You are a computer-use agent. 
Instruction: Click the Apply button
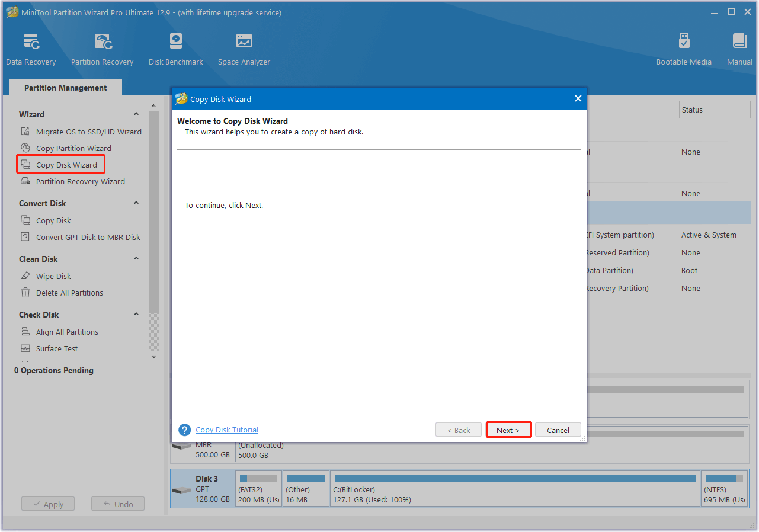tap(48, 504)
